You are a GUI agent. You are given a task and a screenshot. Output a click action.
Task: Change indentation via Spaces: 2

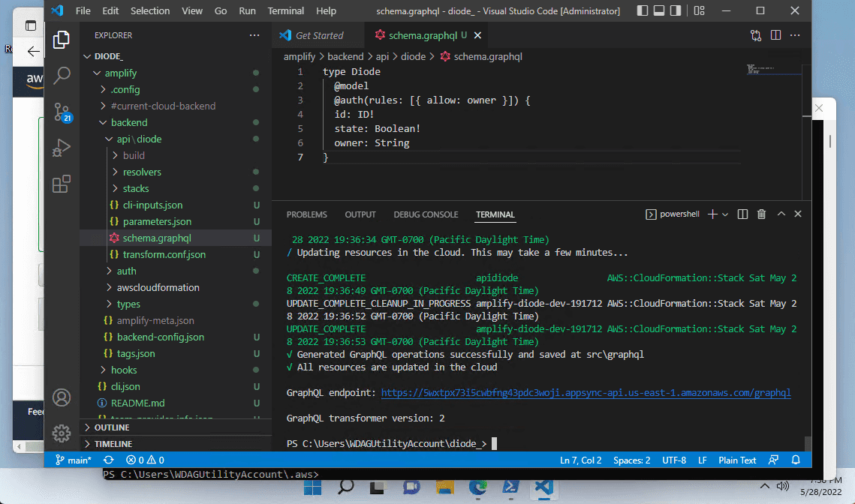[x=631, y=460]
